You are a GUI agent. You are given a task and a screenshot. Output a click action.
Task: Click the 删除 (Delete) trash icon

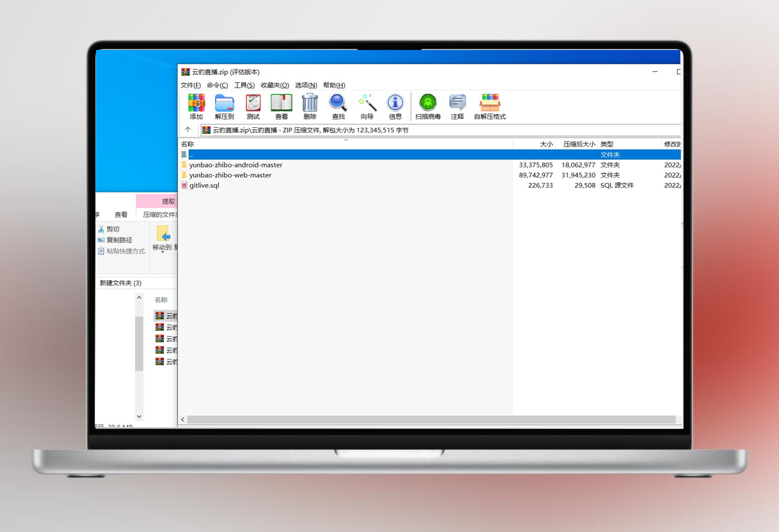(x=310, y=106)
